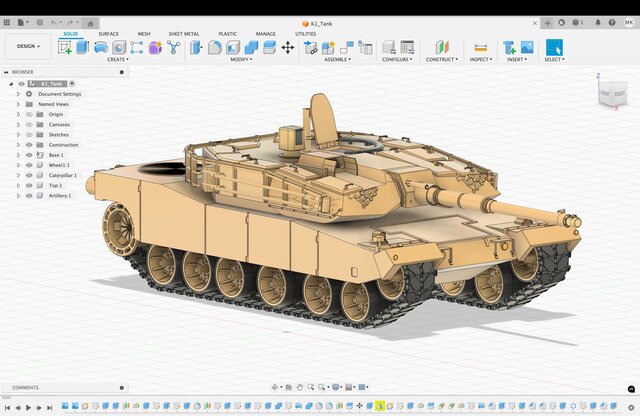Select the Offset Face tool
The width and height of the screenshot is (640, 416).
coord(269,47)
